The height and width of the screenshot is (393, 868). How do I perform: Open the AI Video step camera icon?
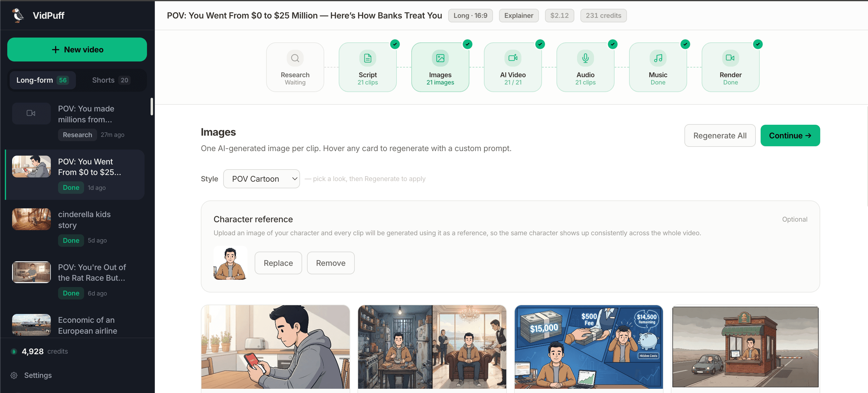point(513,58)
